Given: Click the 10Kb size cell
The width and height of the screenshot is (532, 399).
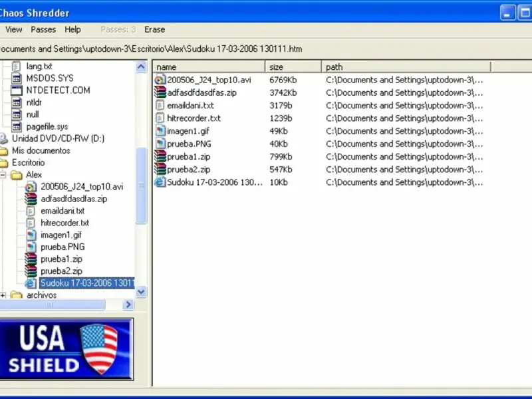Looking at the screenshot, I should coord(279,182).
